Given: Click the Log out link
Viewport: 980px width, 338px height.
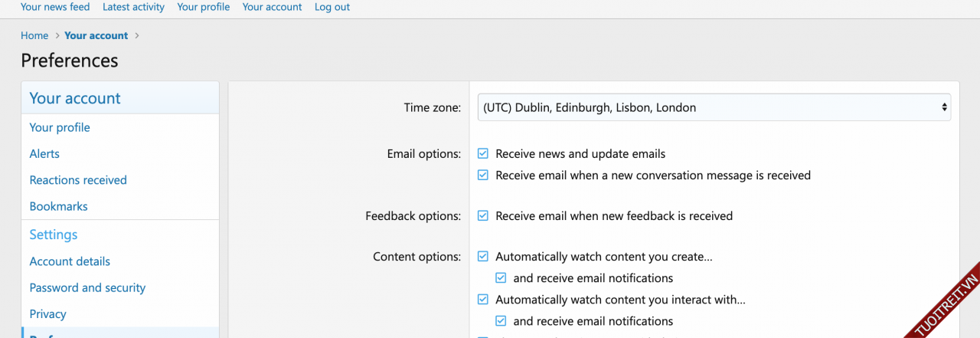Looking at the screenshot, I should click(x=332, y=7).
